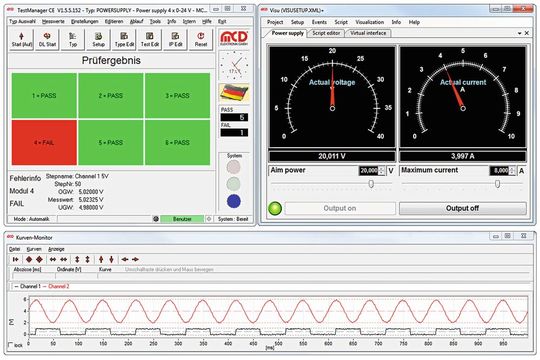The height and width of the screenshot is (360, 540).
Task: Click the Actual voltage gauge
Action: pyautogui.click(x=332, y=96)
